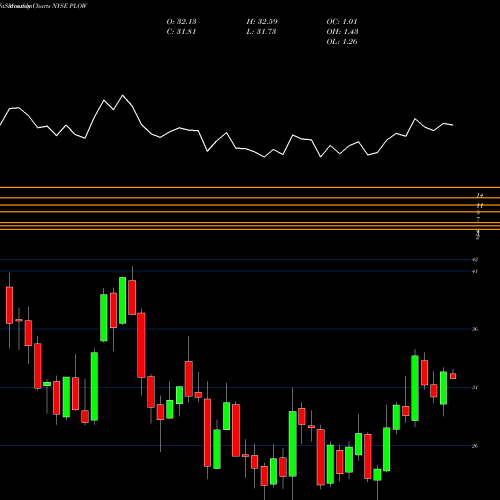Click the 'OL: 1.26' reading

342,42
